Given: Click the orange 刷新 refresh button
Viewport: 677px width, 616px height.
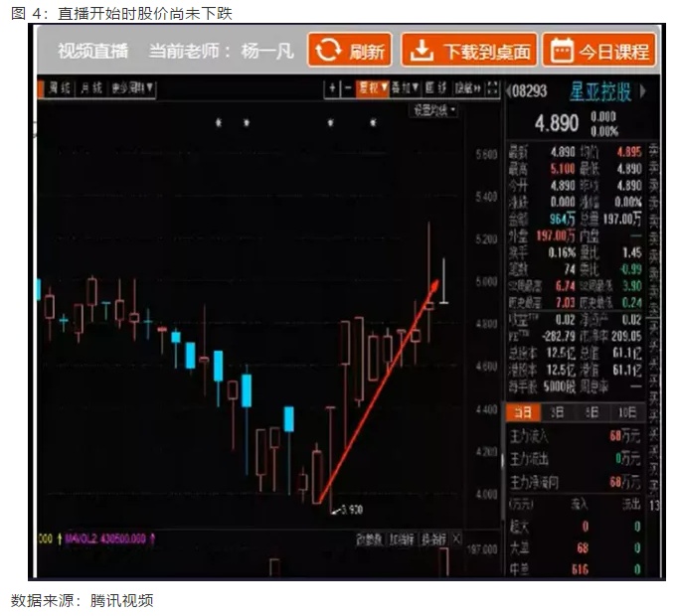Looking at the screenshot, I should (350, 51).
